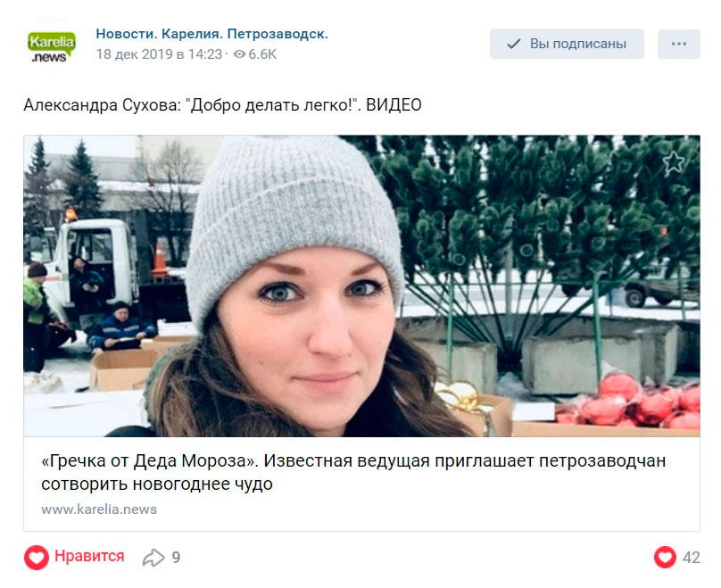Follow the www.karelia.news source link
Viewport: 721px width, 588px height.
[x=99, y=509]
